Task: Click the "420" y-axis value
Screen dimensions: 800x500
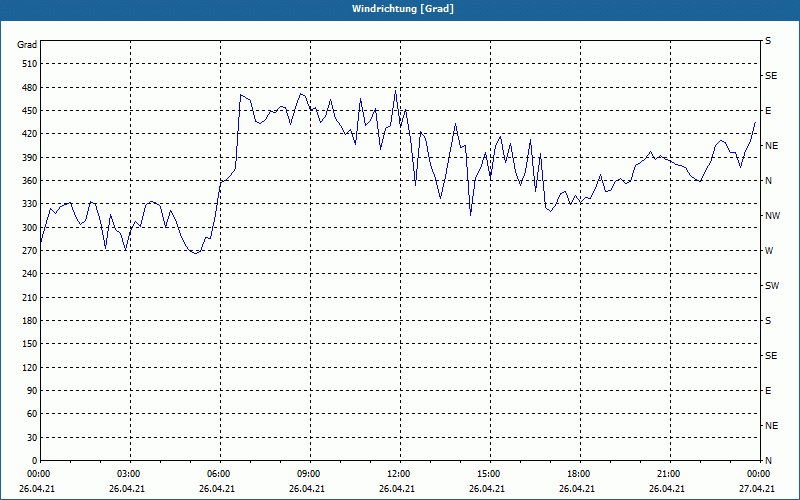Action: click(30, 134)
